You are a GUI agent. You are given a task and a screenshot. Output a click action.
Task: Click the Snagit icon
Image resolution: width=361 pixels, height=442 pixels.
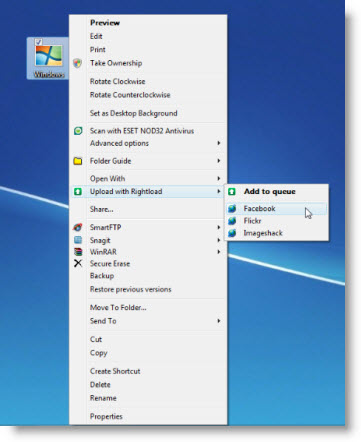[78, 240]
